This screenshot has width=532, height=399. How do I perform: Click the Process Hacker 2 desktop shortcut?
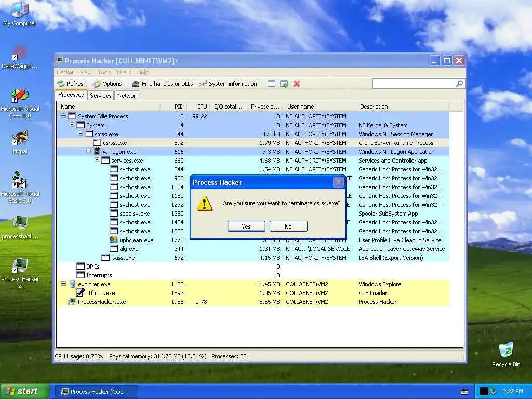(20, 273)
